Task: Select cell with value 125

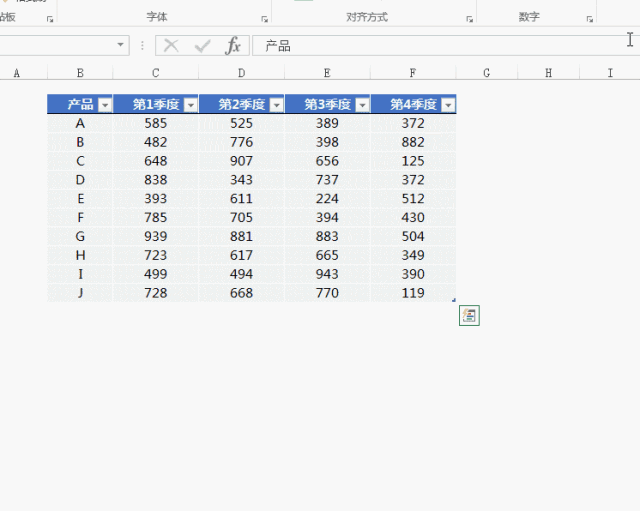Action: coord(413,161)
